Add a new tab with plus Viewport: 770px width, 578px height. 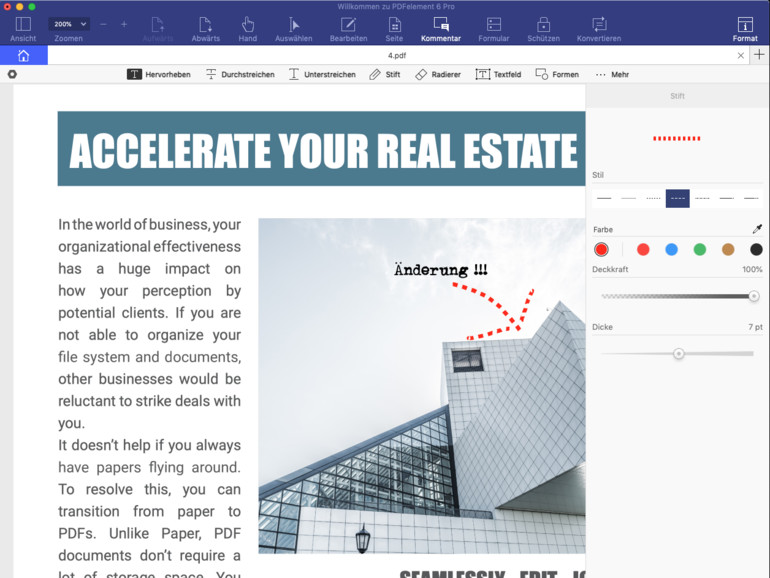[759, 55]
